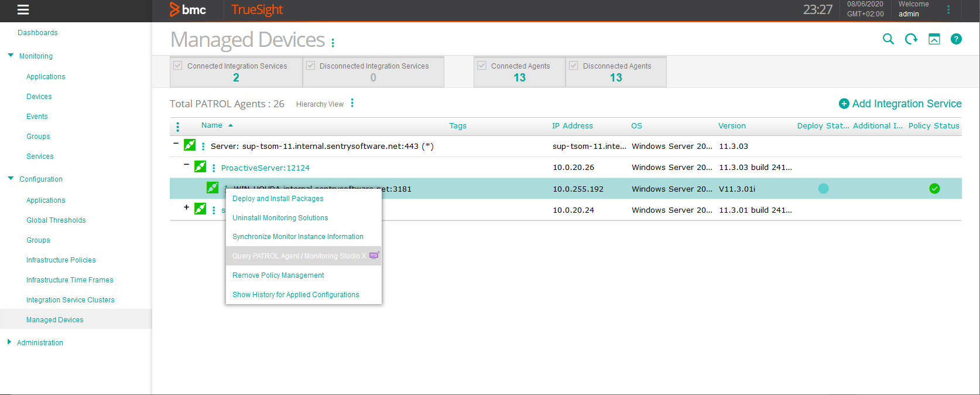Click green status icon of the :3181 agent row
The height and width of the screenshot is (395, 980).
click(x=213, y=188)
